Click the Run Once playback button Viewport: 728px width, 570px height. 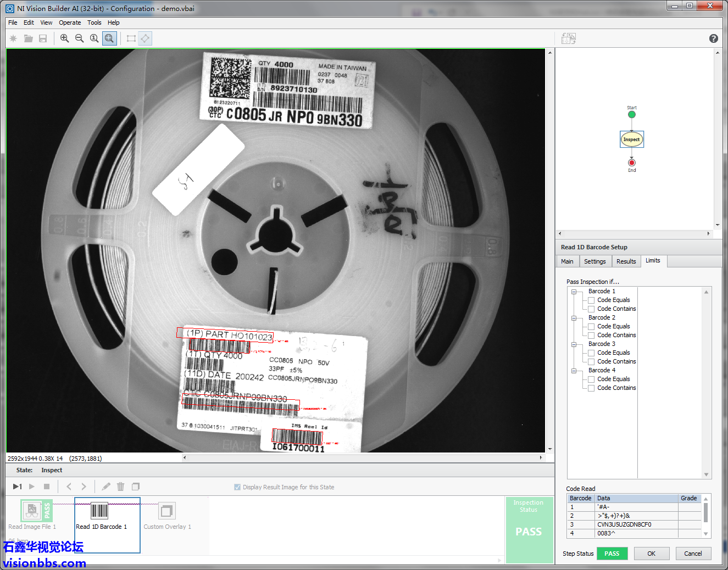pos(17,487)
